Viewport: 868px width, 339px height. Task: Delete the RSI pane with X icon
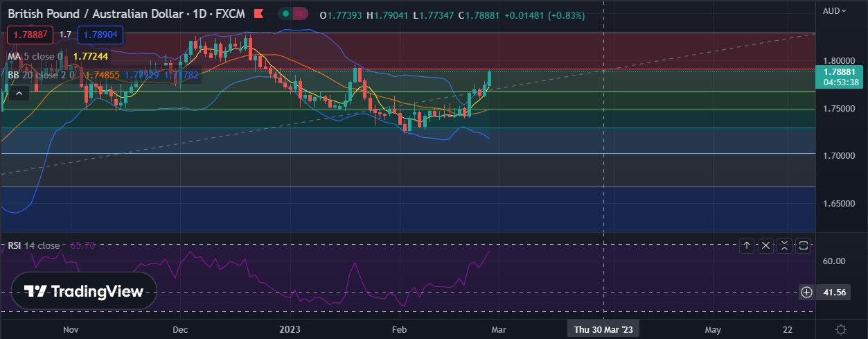(x=765, y=245)
